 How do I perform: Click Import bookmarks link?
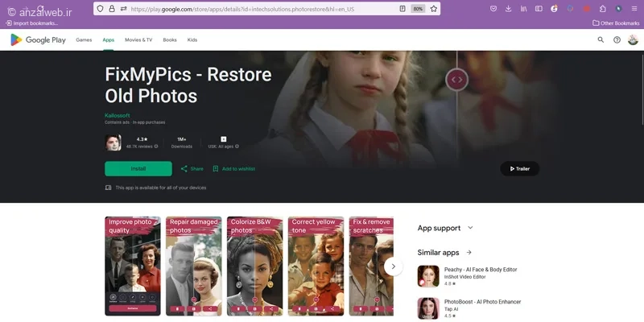(32, 23)
